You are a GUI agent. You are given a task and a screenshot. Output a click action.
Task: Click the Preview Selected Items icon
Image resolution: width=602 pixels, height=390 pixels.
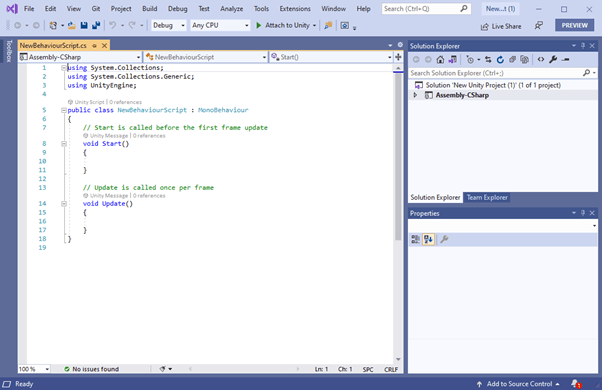pyautogui.click(x=565, y=59)
